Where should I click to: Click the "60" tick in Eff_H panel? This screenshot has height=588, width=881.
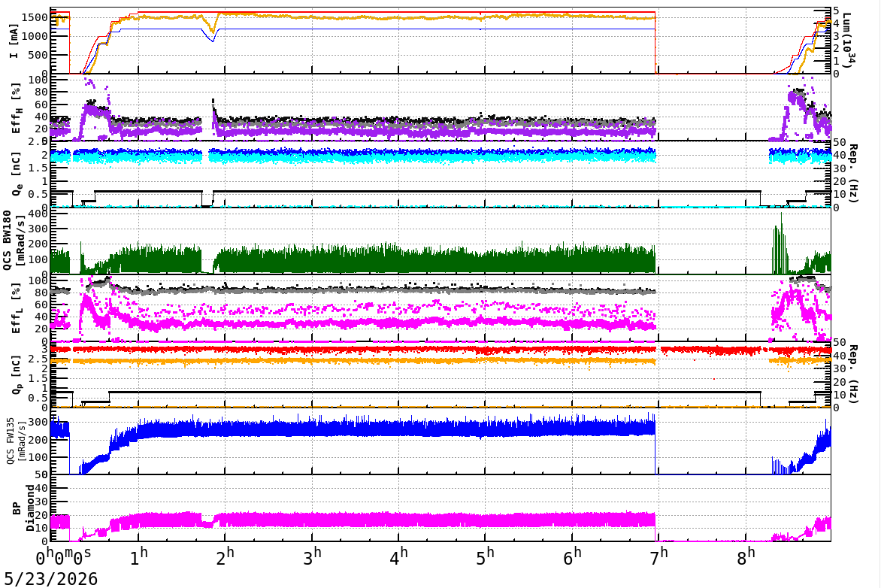(41, 105)
